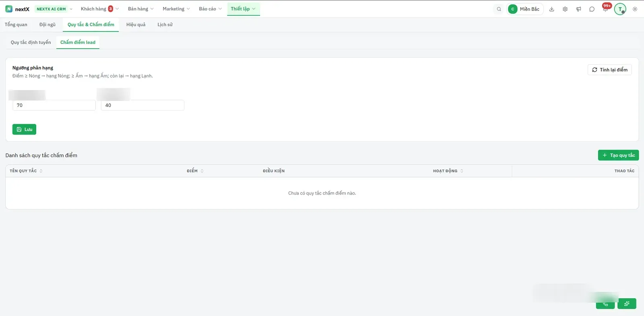Click the Thao tác column header

(x=624, y=171)
